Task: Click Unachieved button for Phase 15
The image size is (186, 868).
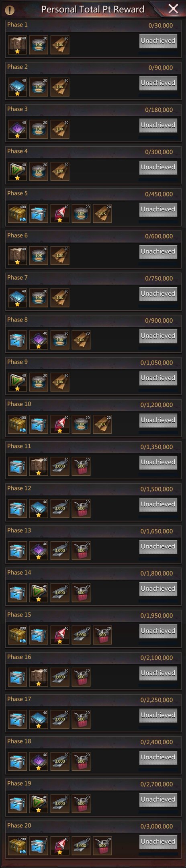Action: pos(158,631)
